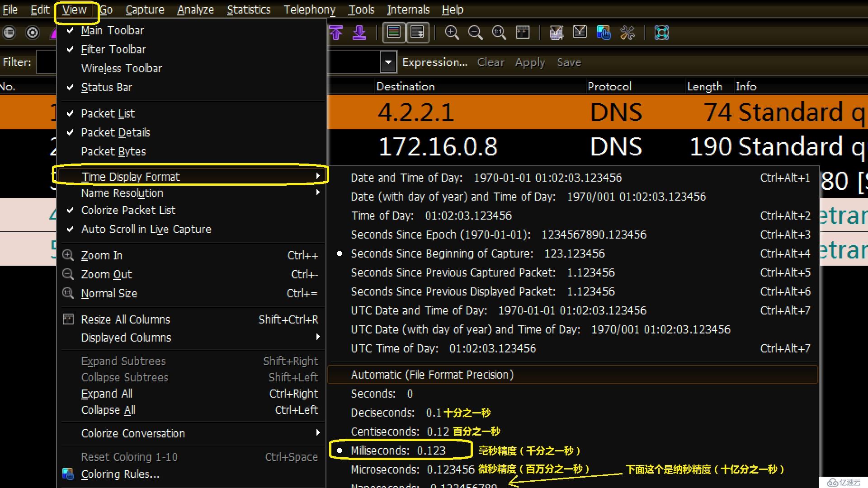Select Date and Time of Day format

(x=573, y=178)
